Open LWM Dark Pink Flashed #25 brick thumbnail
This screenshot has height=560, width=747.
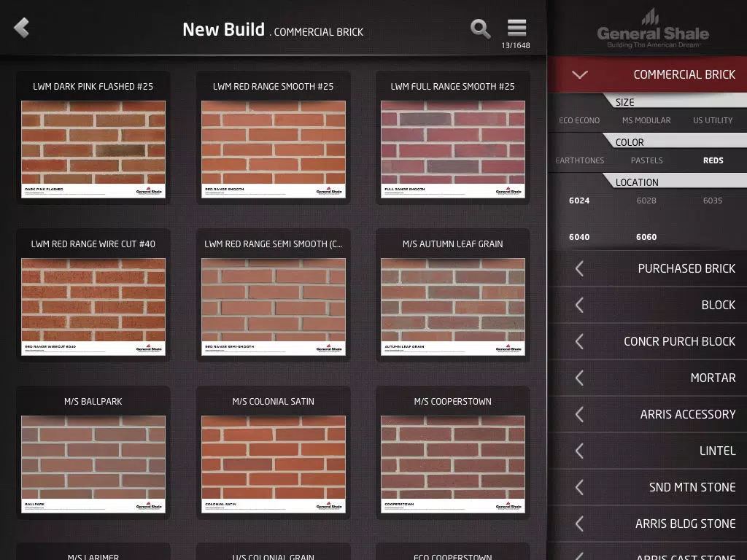[x=93, y=149]
